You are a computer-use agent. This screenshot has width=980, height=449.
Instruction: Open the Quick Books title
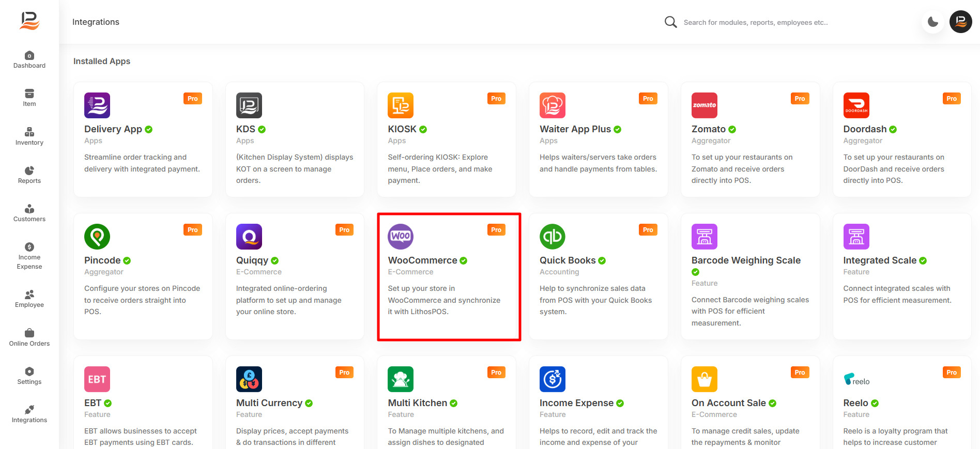pos(568,260)
